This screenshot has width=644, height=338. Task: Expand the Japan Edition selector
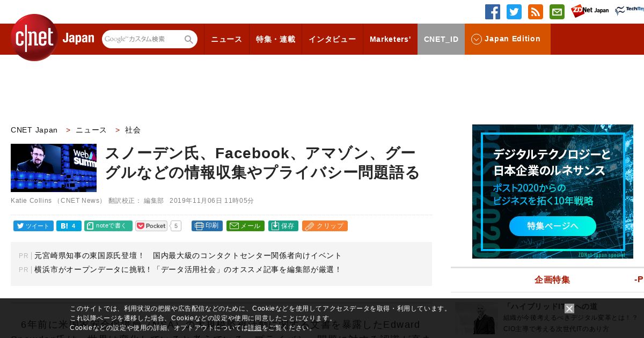click(x=508, y=39)
